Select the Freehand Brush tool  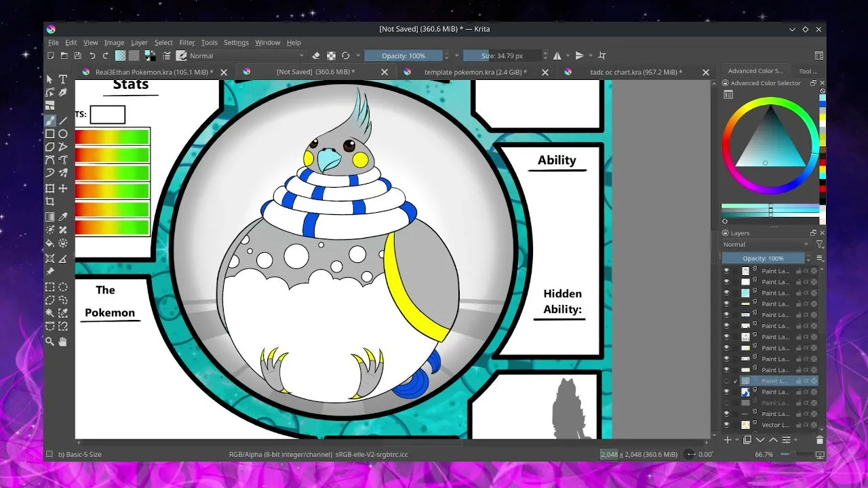(x=50, y=120)
